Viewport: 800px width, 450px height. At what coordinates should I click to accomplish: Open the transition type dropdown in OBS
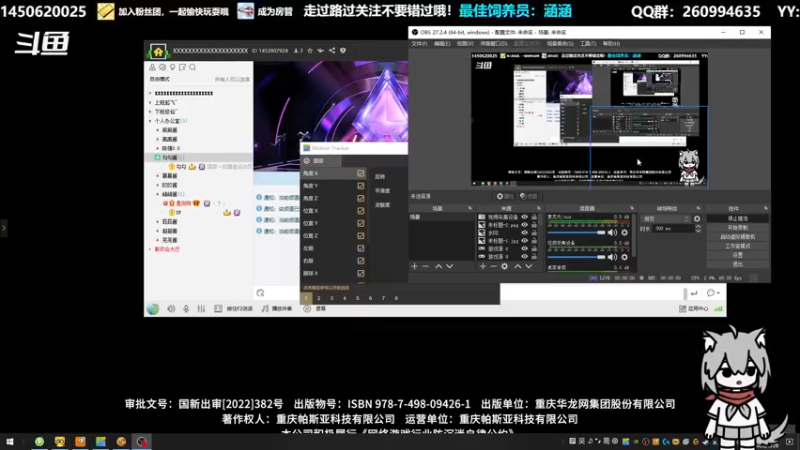pos(665,219)
